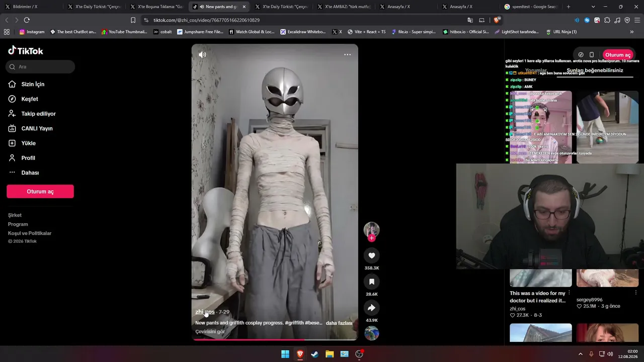Viewport: 644px width, 362px height.
Task: Open sergey8996 author link
Action: click(x=590, y=300)
